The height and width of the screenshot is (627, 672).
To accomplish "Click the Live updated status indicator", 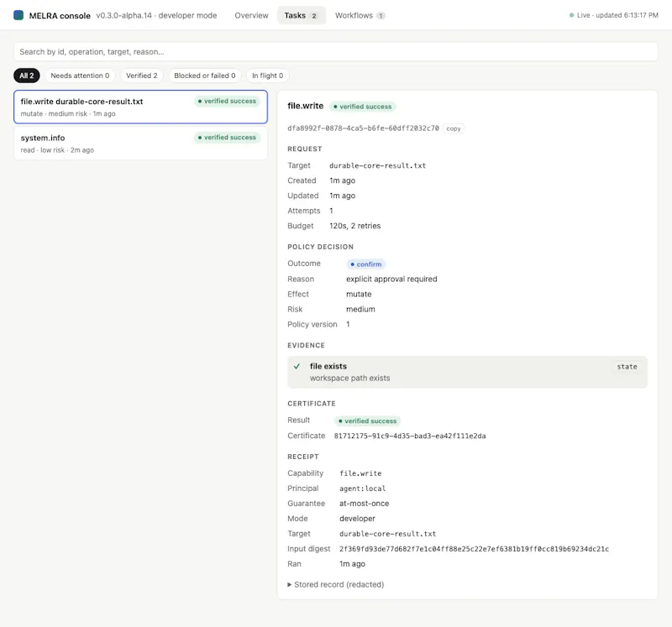I will [613, 15].
